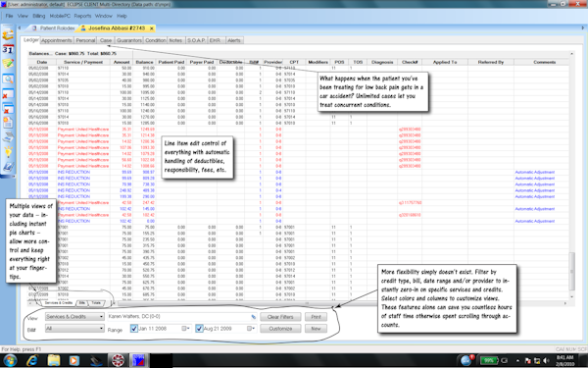The width and height of the screenshot is (588, 368).
Task: Open the patient files icon atop sidebar
Action: [8, 34]
